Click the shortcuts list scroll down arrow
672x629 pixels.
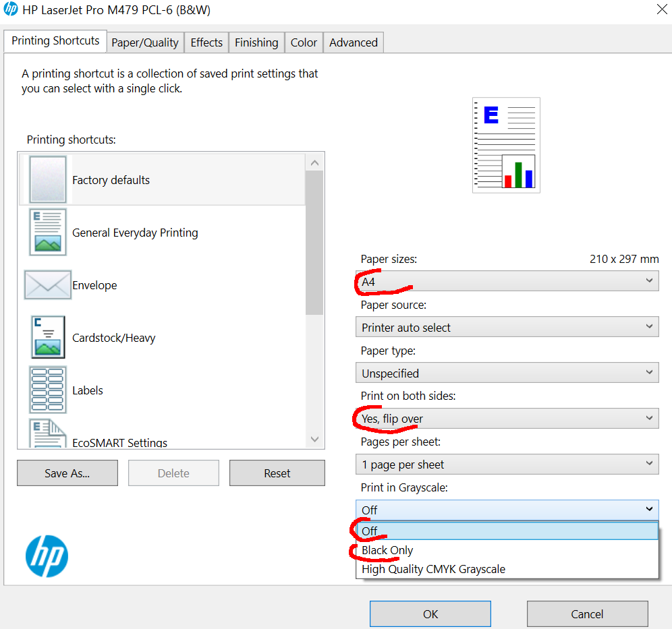pos(314,440)
